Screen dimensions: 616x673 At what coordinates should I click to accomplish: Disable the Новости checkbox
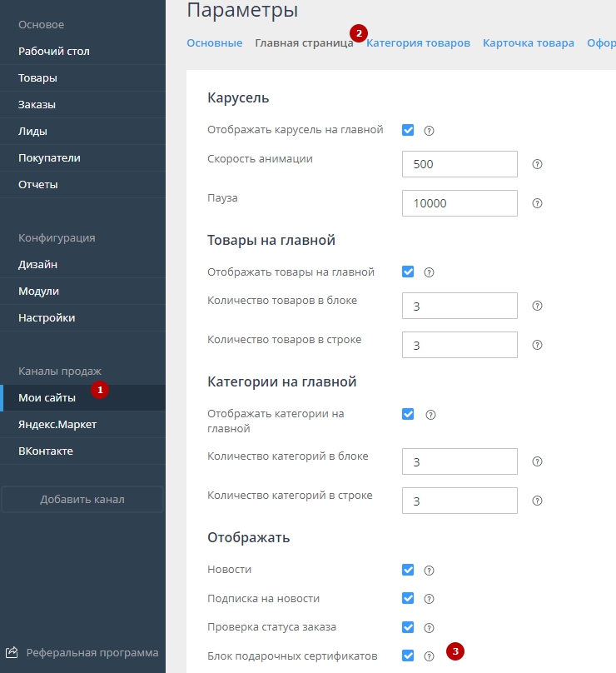tap(408, 570)
